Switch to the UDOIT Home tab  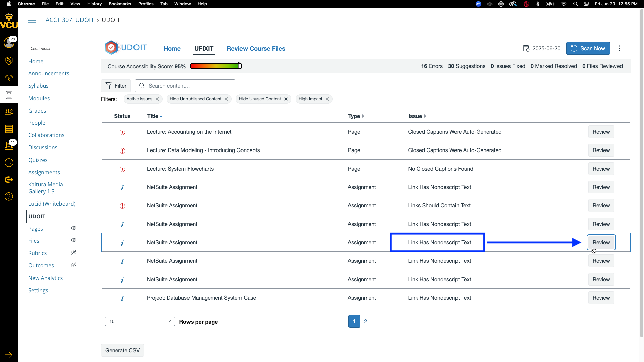(172, 49)
